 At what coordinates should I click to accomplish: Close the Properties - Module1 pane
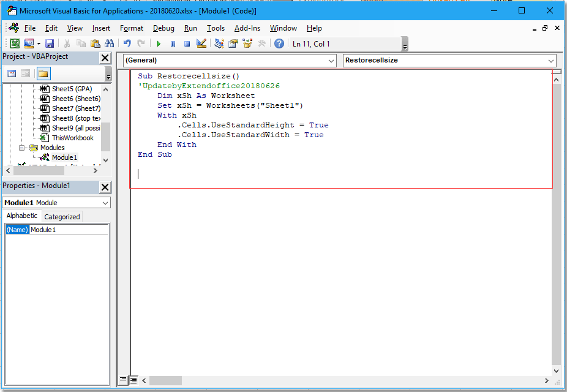(x=105, y=187)
